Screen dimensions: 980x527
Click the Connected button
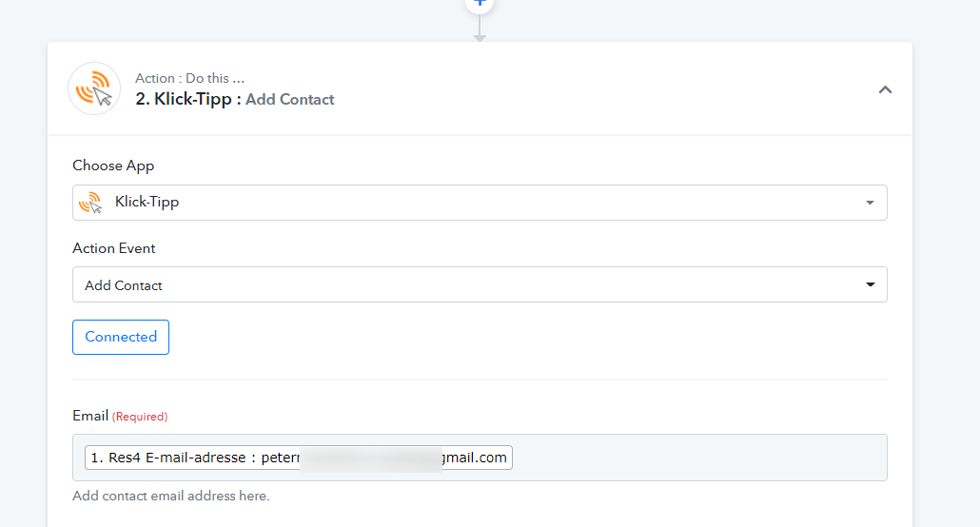pyautogui.click(x=121, y=337)
